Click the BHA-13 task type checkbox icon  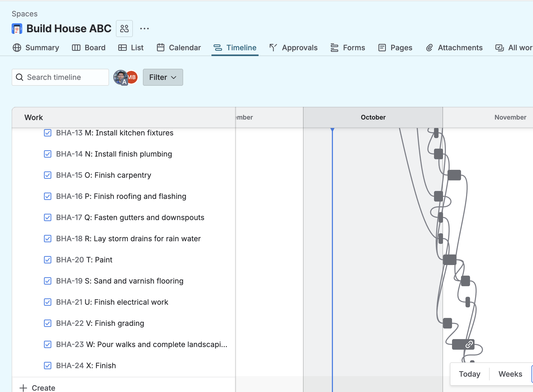(x=48, y=133)
